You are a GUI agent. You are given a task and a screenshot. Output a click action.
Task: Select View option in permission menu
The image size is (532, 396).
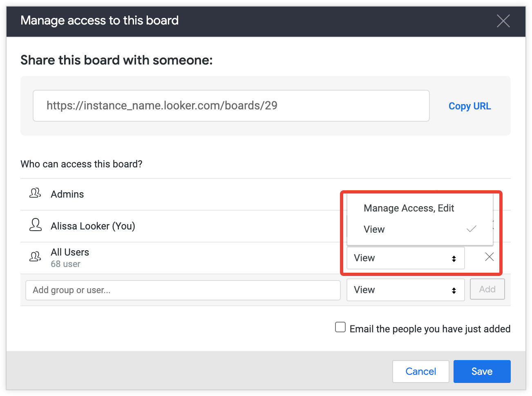[x=374, y=229]
